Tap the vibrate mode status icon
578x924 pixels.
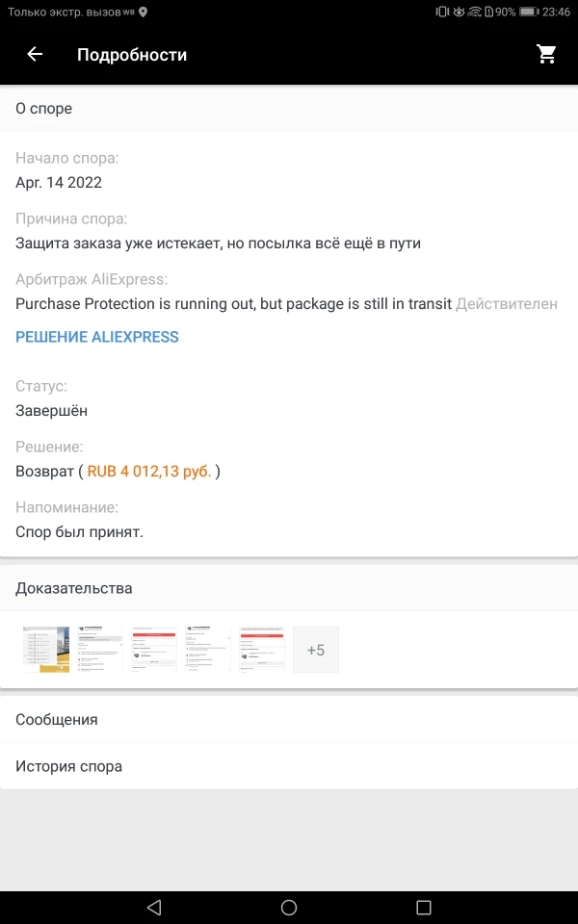pos(442,12)
